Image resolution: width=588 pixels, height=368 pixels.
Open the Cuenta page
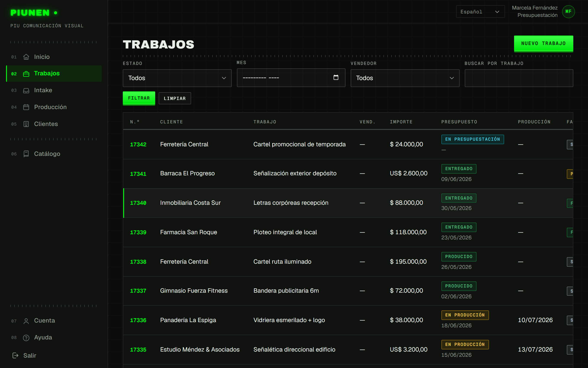(54, 321)
